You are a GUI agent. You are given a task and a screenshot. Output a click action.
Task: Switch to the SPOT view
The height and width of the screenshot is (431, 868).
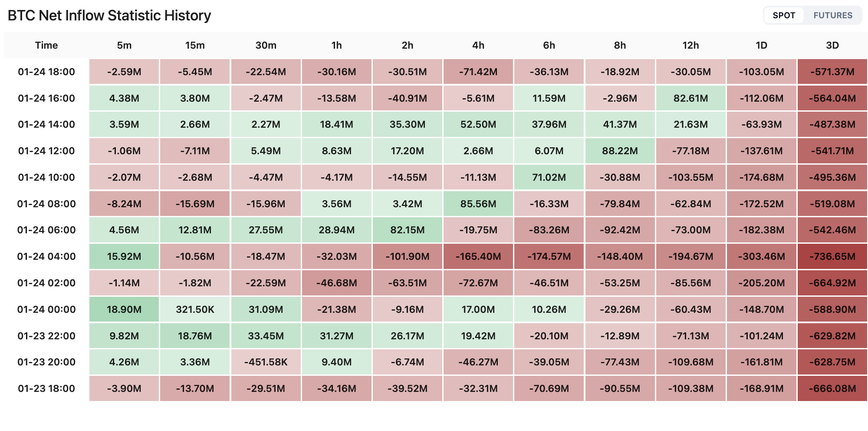tap(784, 16)
